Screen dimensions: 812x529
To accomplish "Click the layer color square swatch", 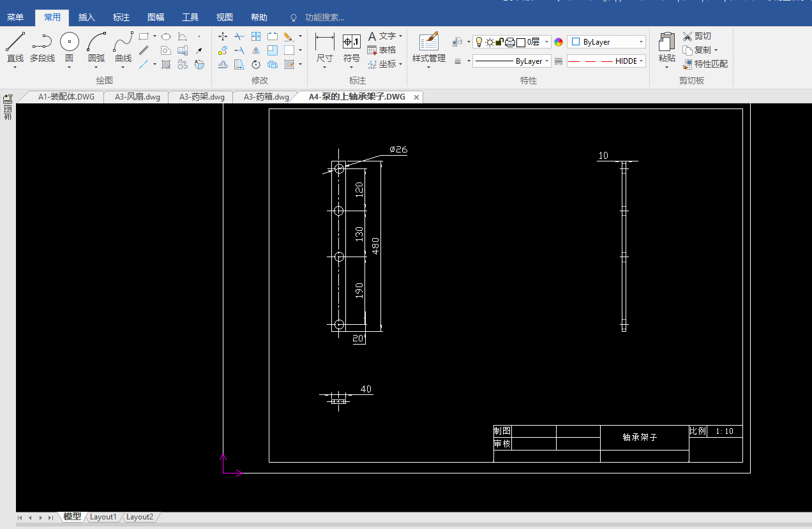I will coord(521,42).
